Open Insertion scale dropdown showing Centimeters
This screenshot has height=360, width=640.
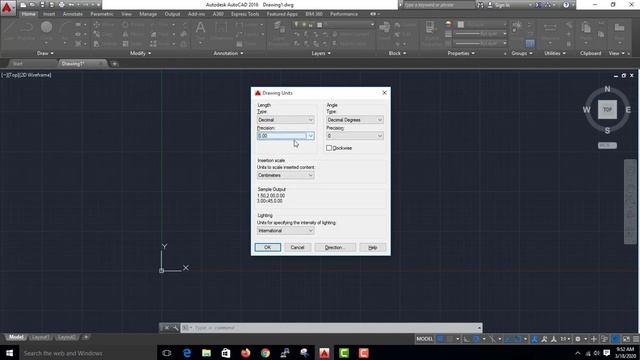coord(286,175)
